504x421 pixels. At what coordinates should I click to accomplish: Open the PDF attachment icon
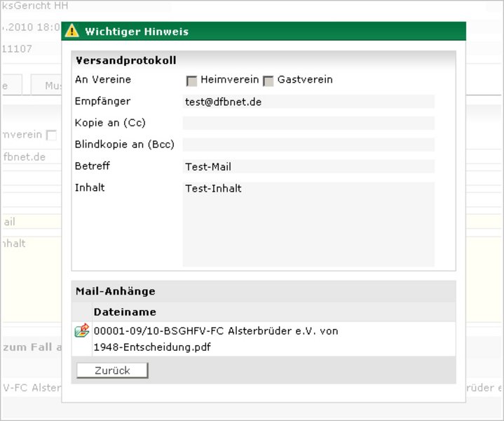(x=81, y=330)
